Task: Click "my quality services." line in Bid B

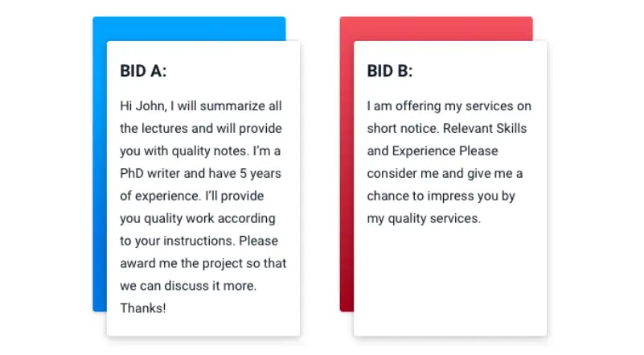Action: [x=424, y=218]
